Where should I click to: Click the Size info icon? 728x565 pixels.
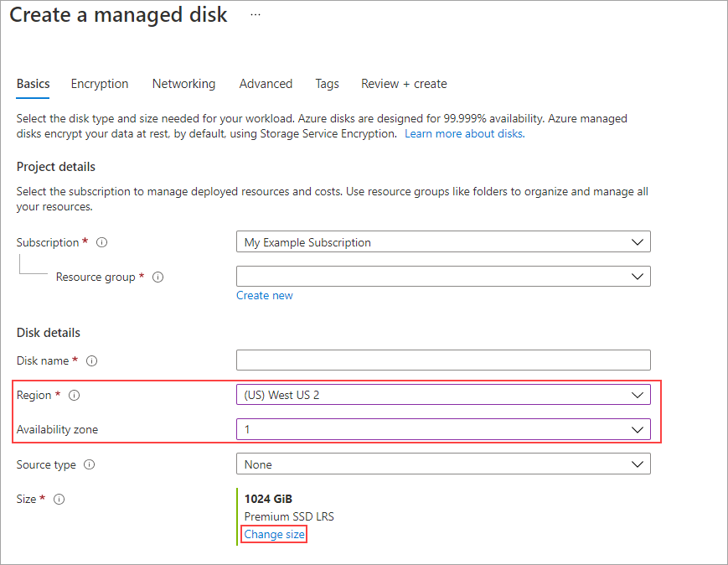(59, 499)
